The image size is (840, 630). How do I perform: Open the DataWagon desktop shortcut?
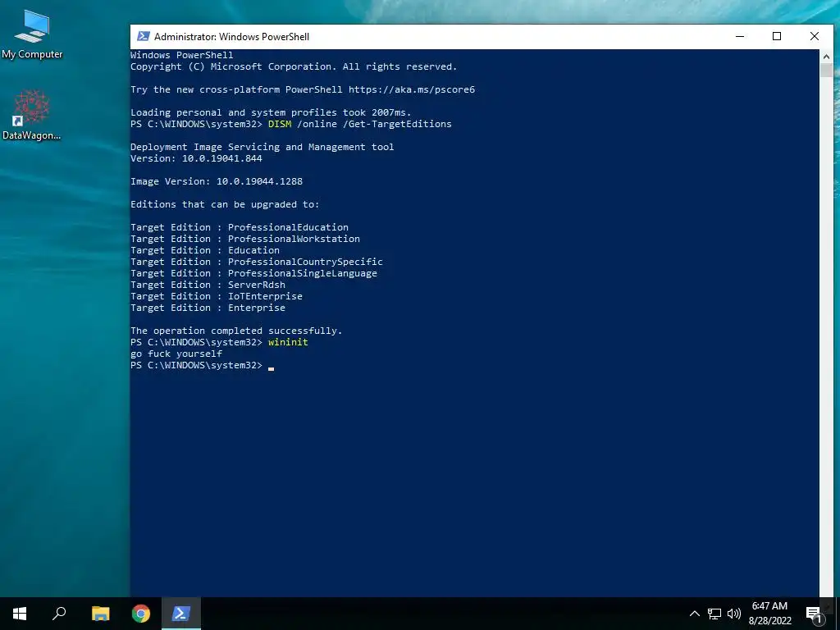(x=32, y=115)
